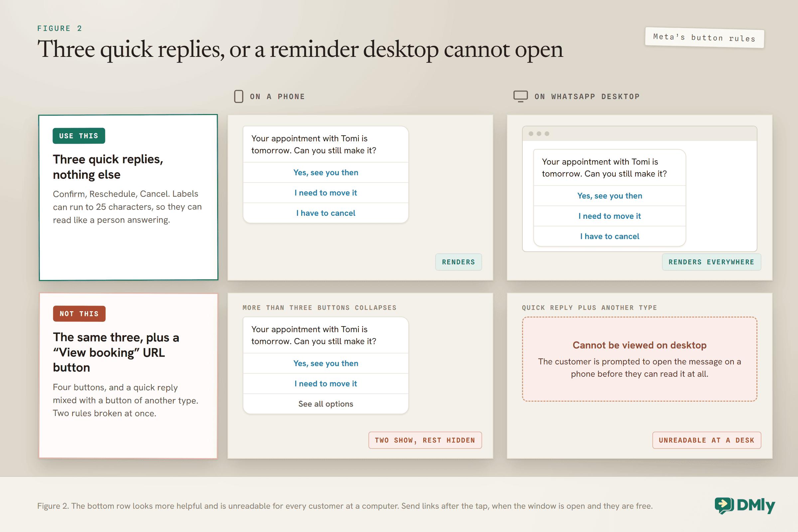Click the 'USE THIS' green badge
798x532 pixels.
(79, 136)
